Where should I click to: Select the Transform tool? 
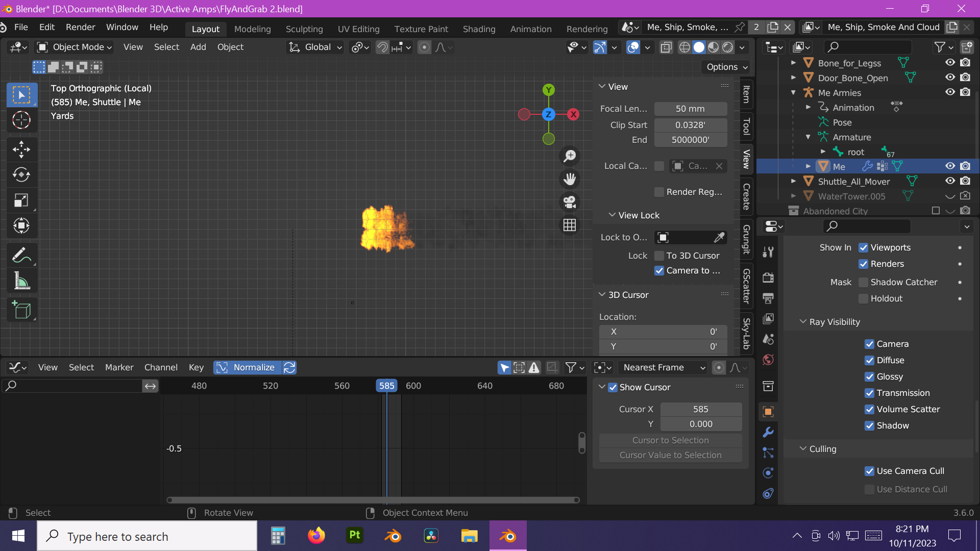[x=21, y=226]
